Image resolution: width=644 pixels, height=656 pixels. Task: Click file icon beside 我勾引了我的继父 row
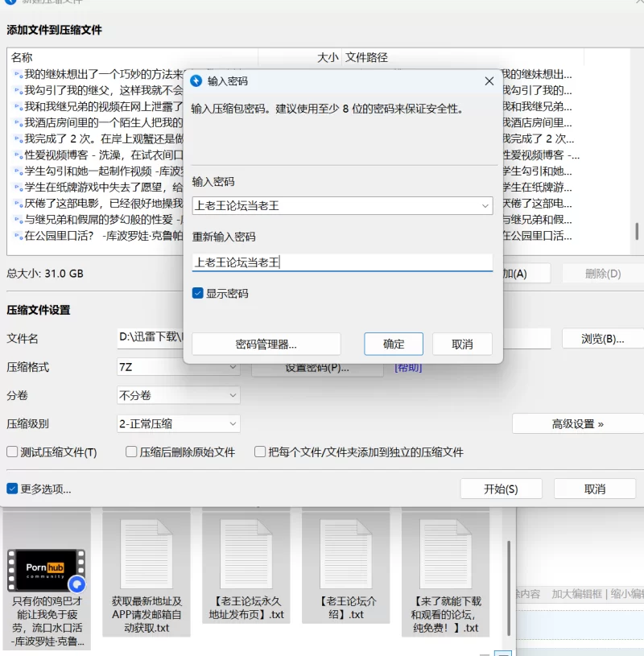(19, 91)
